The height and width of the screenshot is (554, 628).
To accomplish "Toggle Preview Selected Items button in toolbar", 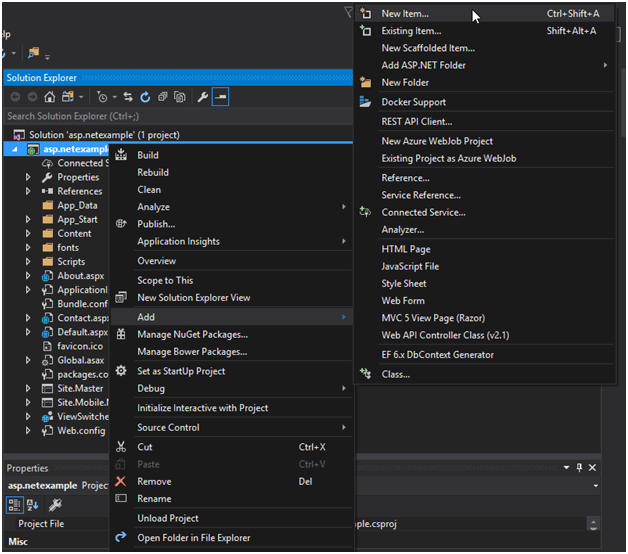I will point(220,97).
